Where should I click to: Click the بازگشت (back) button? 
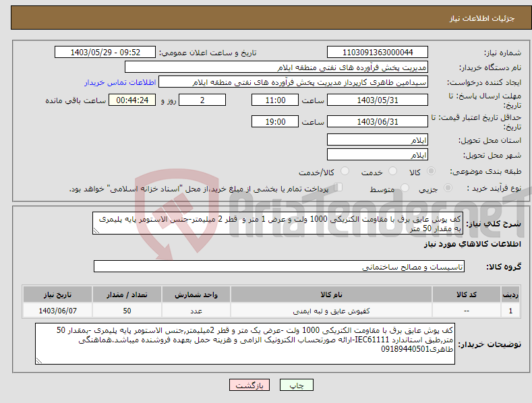[249, 385]
